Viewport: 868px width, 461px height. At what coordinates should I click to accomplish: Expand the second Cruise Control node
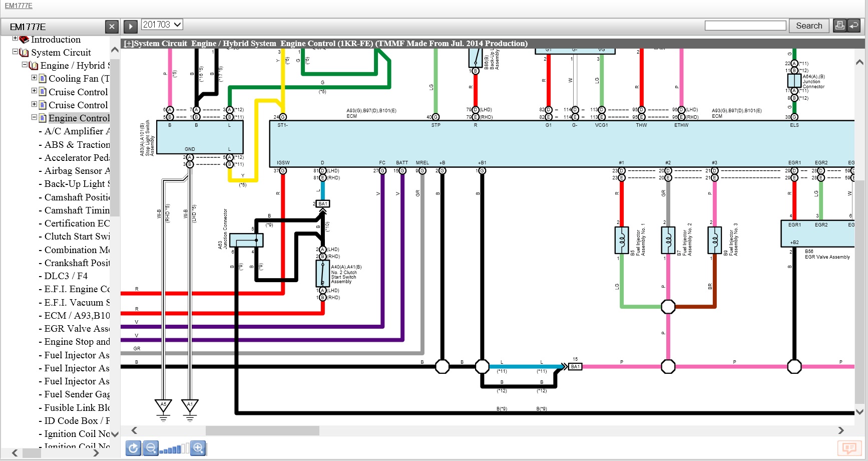pyautogui.click(x=34, y=104)
